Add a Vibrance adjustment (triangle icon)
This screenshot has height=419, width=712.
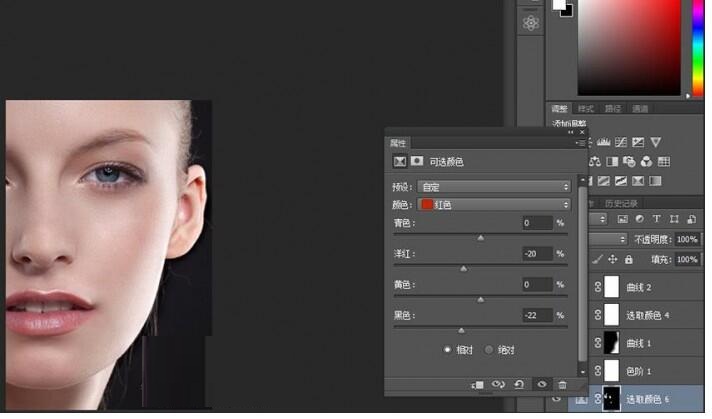tap(655, 142)
